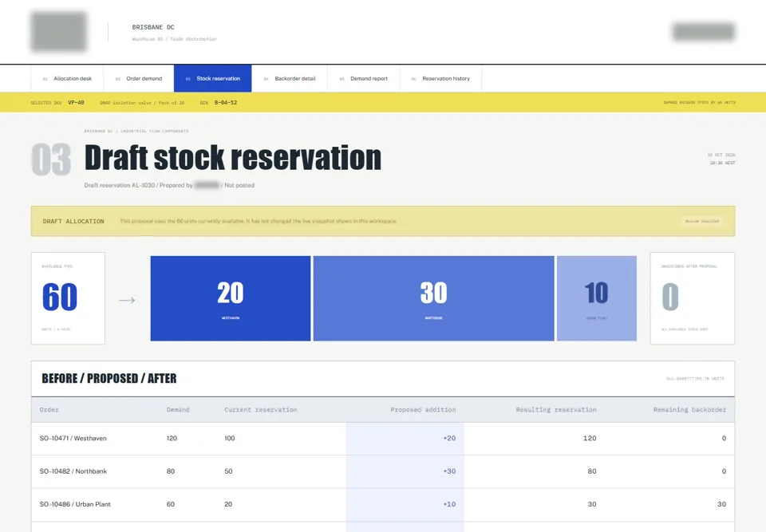Click the Unassigned after proposal card
This screenshot has height=532, width=766.
click(693, 298)
